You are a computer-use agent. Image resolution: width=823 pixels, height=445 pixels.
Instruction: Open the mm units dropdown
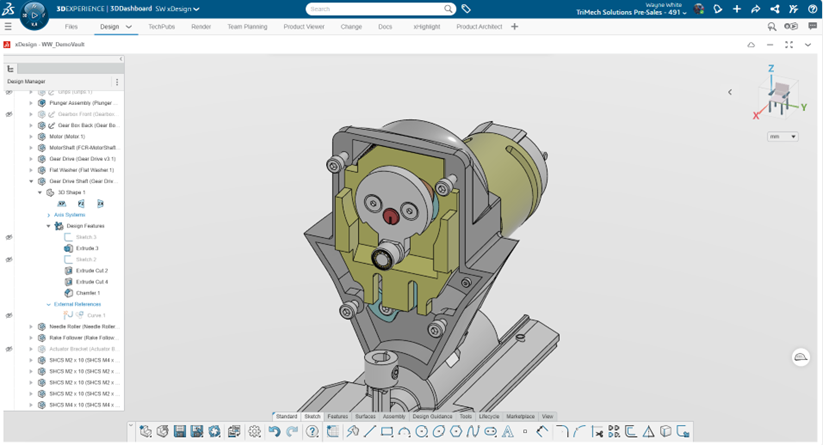pos(782,136)
